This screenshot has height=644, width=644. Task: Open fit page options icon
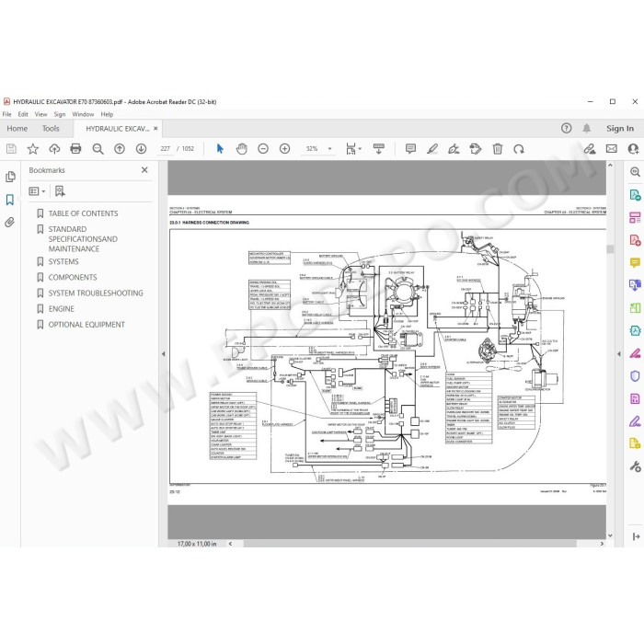(352, 149)
